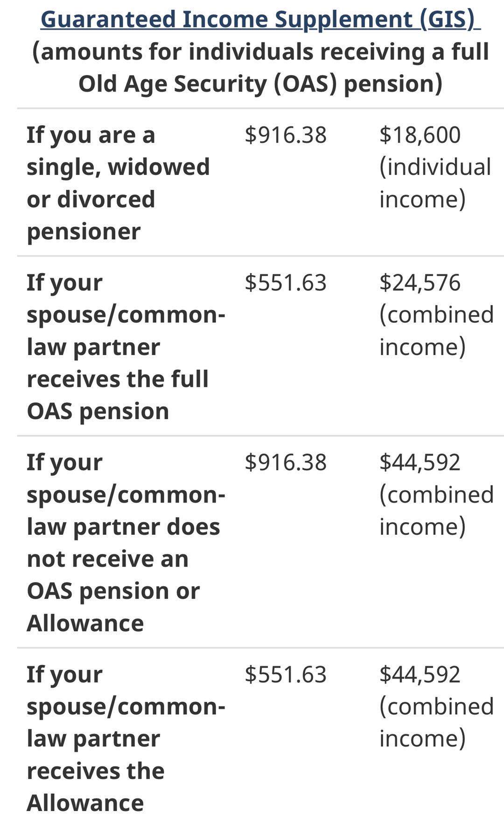Screen dimensions: 504x826
Task: Click the "(individual income)" text
Action: 434,183
